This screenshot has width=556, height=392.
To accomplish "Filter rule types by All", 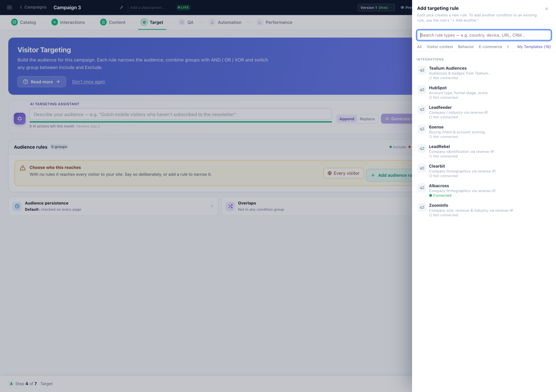I will click(x=419, y=47).
